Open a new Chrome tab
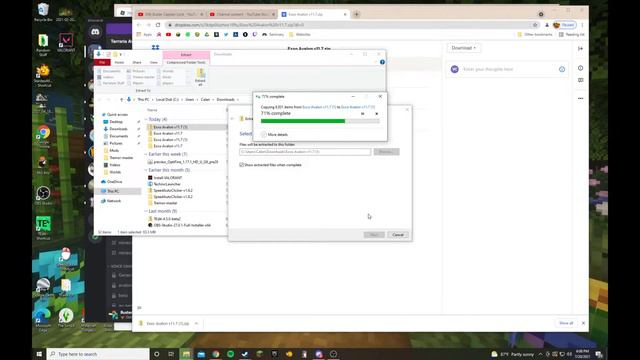 pyautogui.click(x=356, y=14)
